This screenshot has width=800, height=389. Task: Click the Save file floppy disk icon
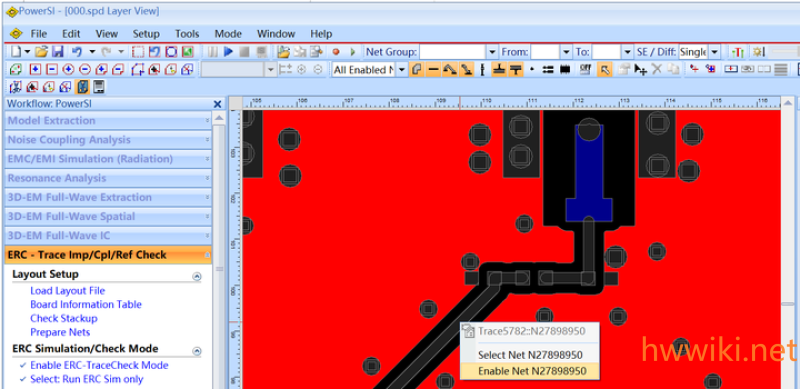coord(58,52)
